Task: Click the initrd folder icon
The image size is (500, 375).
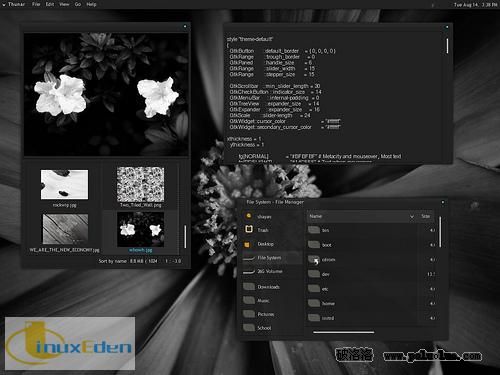Action: (314, 318)
